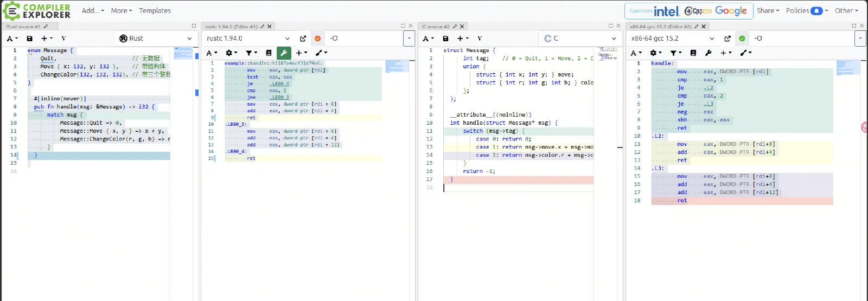Open the Share menu
Viewport: 868px width, 301px height.
click(x=768, y=10)
